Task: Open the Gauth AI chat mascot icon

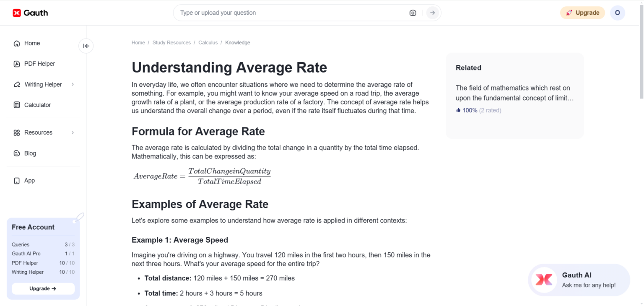Action: point(544,280)
